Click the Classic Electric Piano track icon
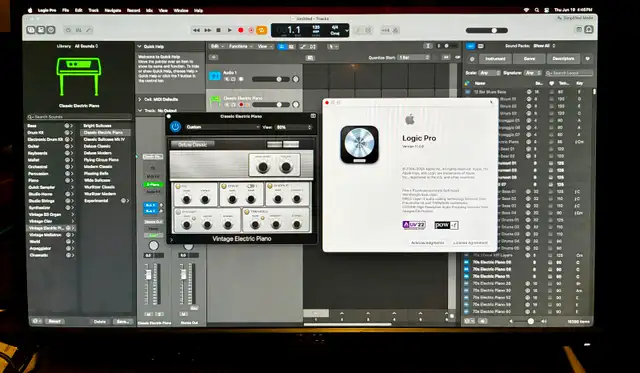 tap(215, 101)
